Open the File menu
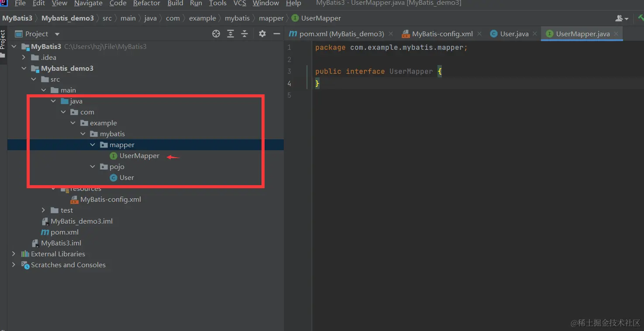Image resolution: width=644 pixels, height=331 pixels. [20, 3]
